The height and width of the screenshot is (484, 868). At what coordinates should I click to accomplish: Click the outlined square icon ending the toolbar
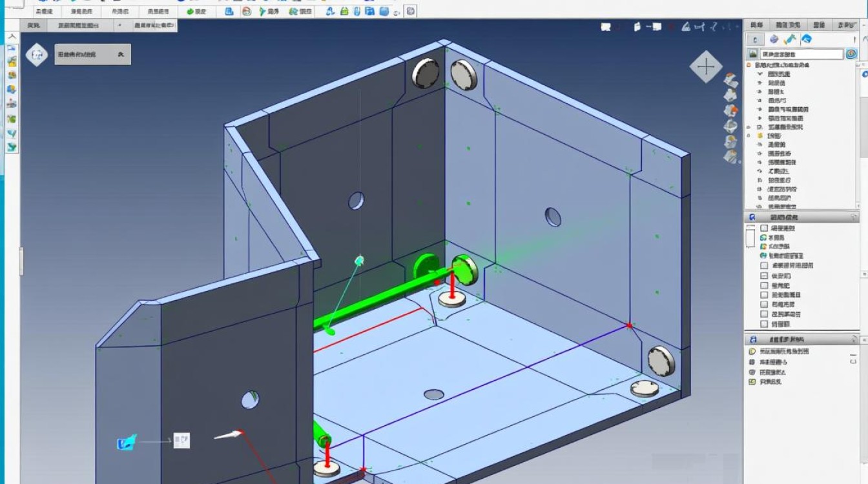[x=411, y=11]
